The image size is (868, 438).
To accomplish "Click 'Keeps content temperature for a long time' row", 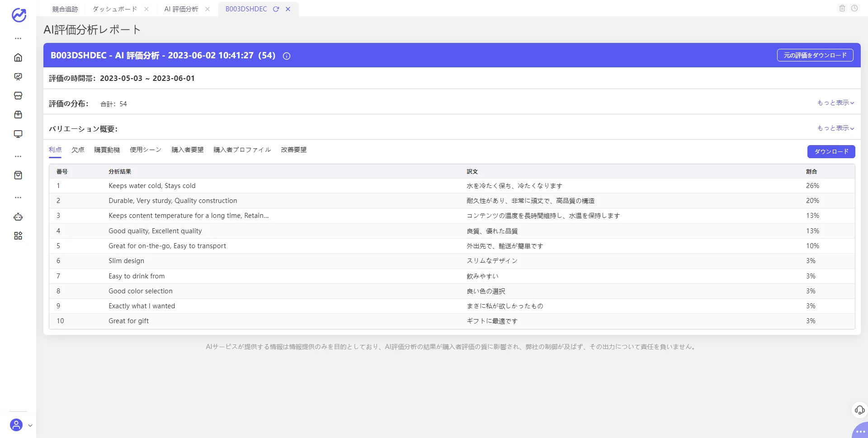I will pyautogui.click(x=452, y=216).
